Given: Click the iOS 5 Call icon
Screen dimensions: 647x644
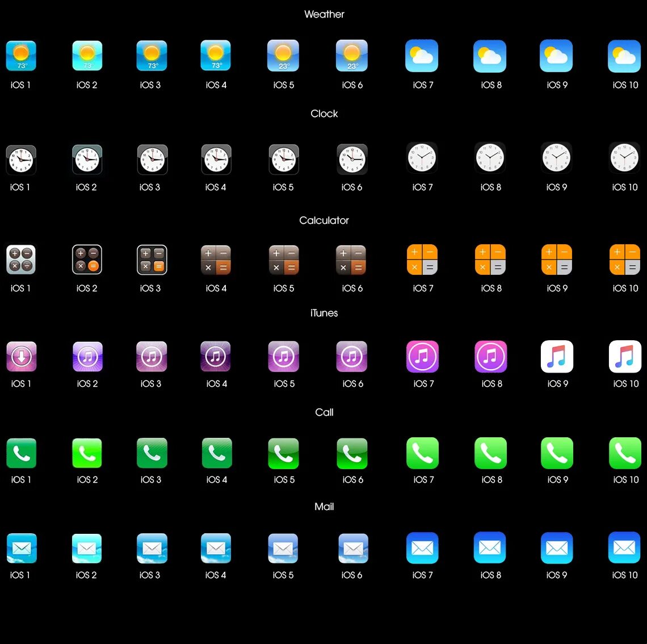Looking at the screenshot, I should tap(283, 453).
